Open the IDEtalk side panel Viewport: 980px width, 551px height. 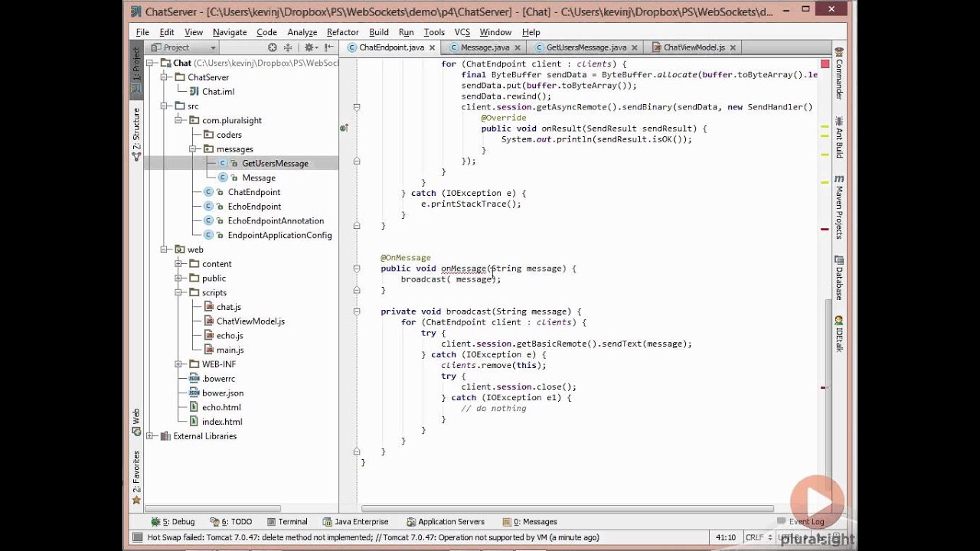coord(839,334)
